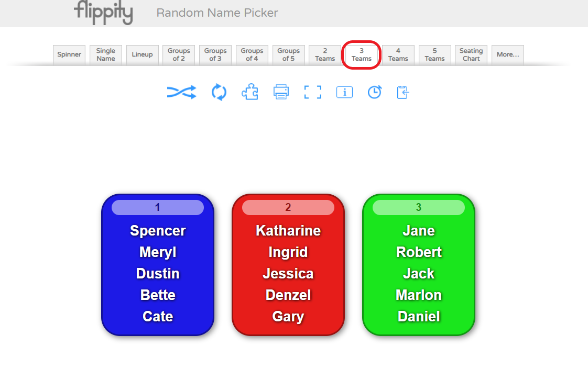Select the 3 Teams tab

pyautogui.click(x=362, y=54)
